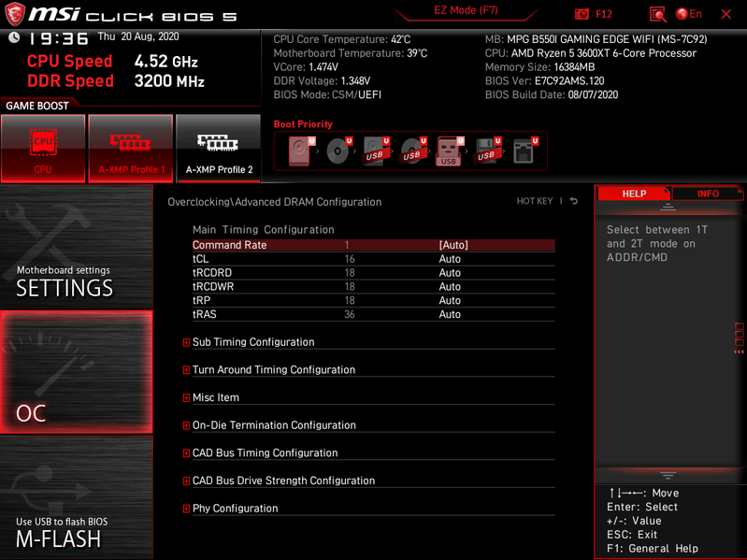Click the clock icon beside the time
Screen dimensions: 747x560
14,37
